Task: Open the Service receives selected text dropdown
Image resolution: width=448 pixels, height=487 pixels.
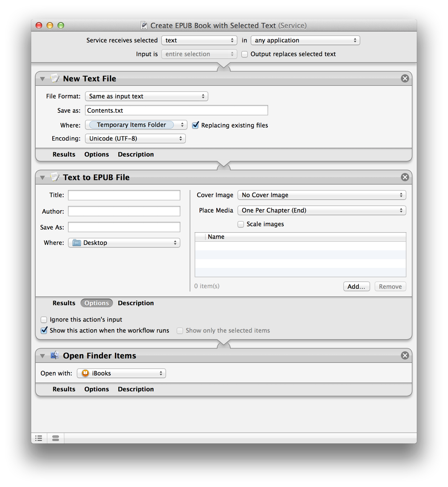Action: coord(199,40)
